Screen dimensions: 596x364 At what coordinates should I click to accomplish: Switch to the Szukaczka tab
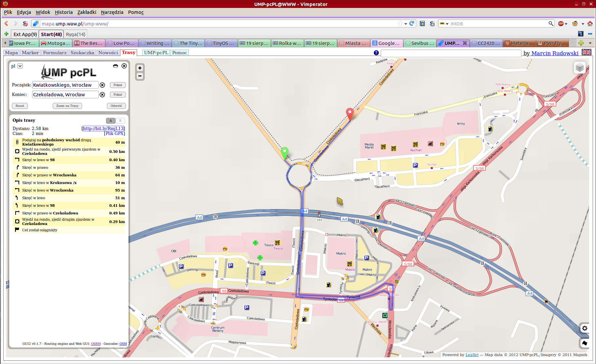(82, 53)
